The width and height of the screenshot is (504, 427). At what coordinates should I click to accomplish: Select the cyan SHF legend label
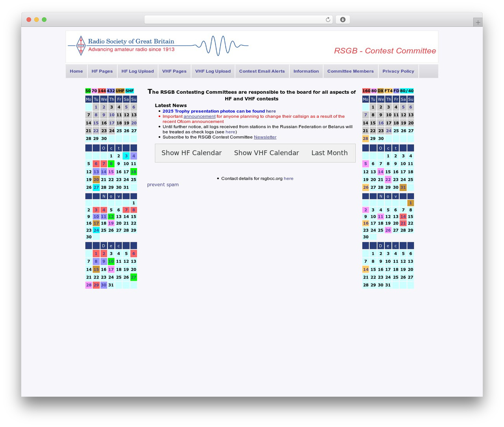pos(130,91)
